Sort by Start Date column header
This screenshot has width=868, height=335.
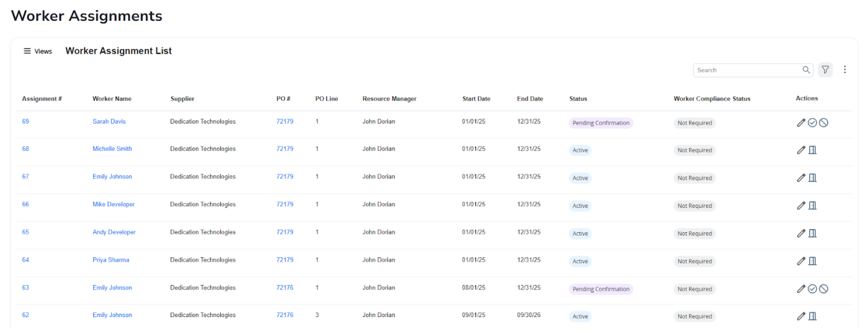click(x=476, y=99)
